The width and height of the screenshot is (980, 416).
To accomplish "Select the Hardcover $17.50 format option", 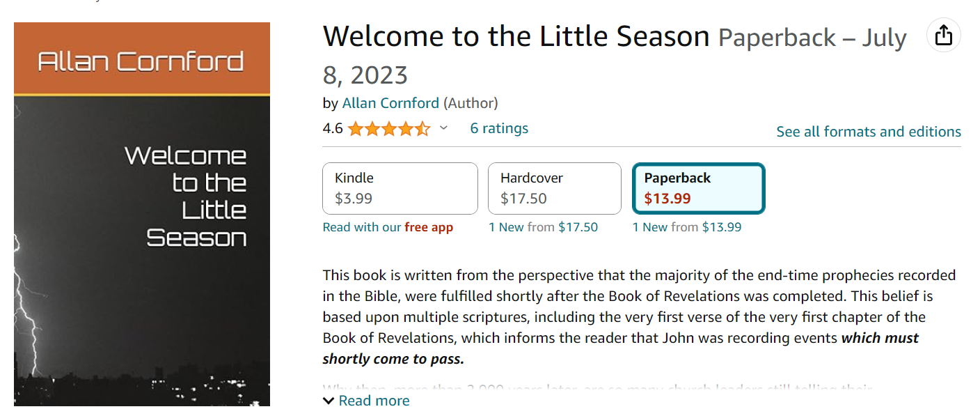I will pos(554,188).
